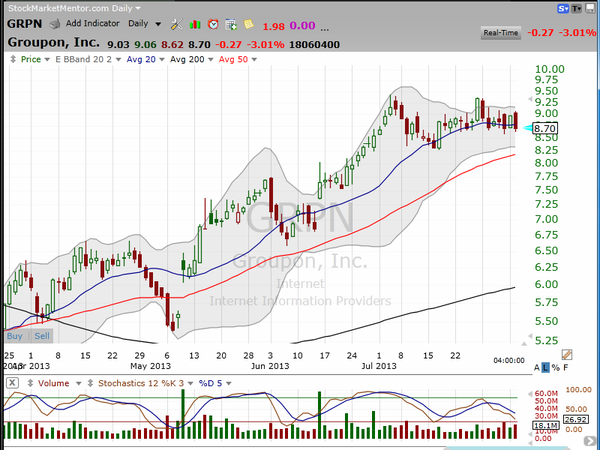Click the high price 9.06
Image resolution: width=600 pixels, height=450 pixels.
(x=145, y=44)
